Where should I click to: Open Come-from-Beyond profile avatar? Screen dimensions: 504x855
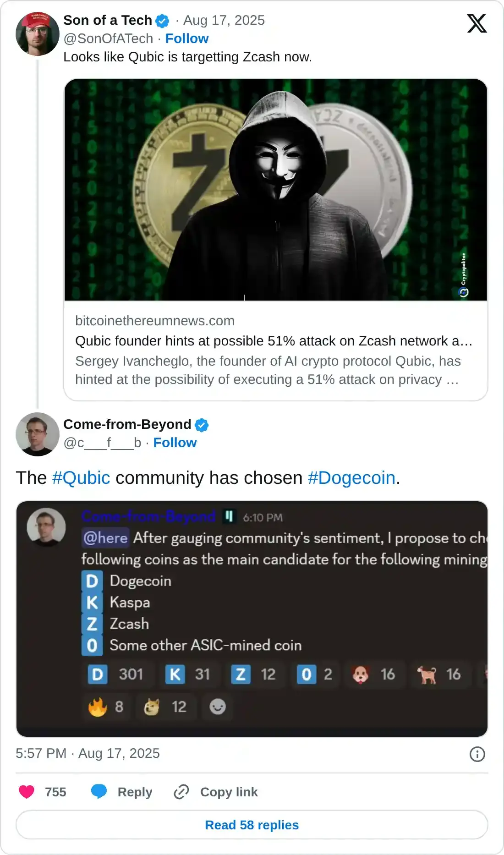(37, 434)
